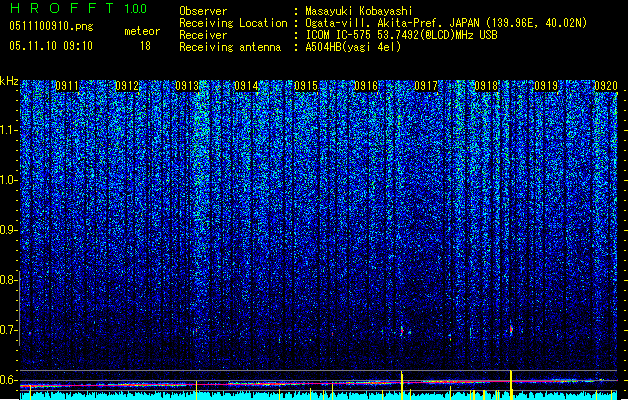
Task: Click the 1.1 kHz axis tick label
Action: coord(8,130)
